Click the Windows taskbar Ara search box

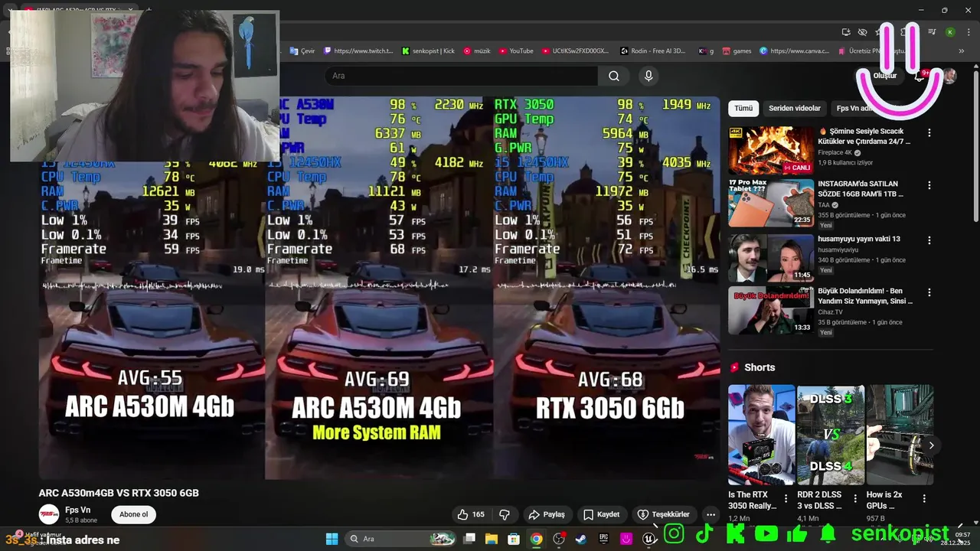click(400, 539)
